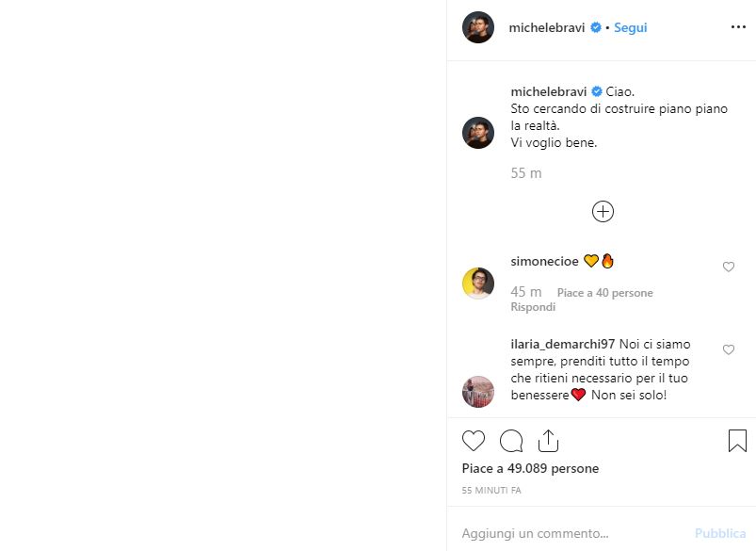The image size is (756, 551).
Task: Like ilaria_demarchi97's comment
Action: coord(728,350)
